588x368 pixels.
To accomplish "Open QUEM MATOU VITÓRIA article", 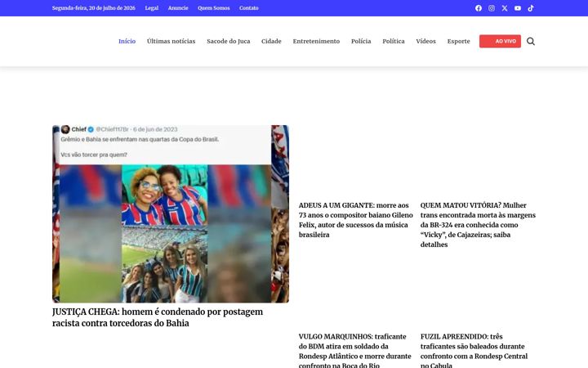I will tap(478, 225).
